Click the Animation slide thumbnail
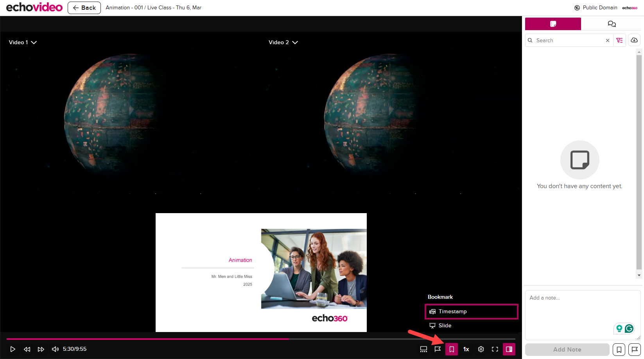 point(261,273)
